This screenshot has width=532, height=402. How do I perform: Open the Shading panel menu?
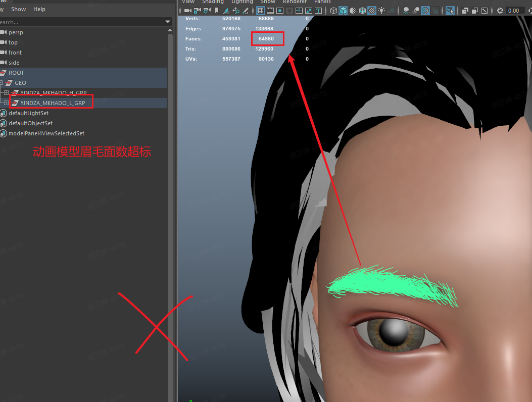click(213, 2)
